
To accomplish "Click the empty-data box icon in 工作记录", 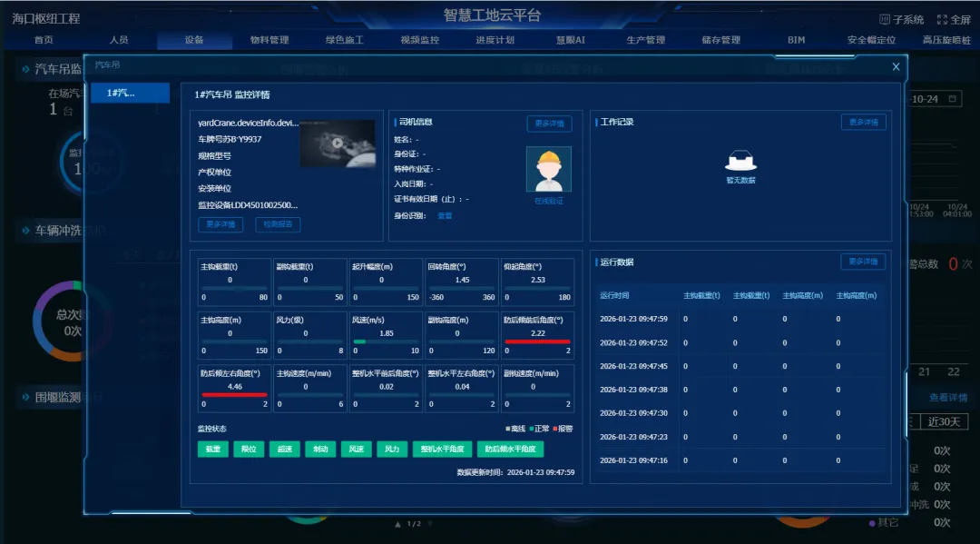I will point(740,161).
